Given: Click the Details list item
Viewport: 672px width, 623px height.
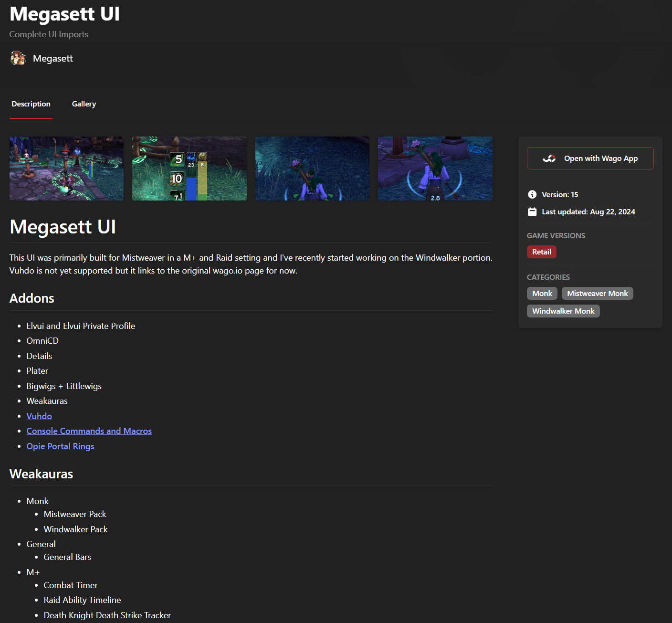Looking at the screenshot, I should [39, 356].
